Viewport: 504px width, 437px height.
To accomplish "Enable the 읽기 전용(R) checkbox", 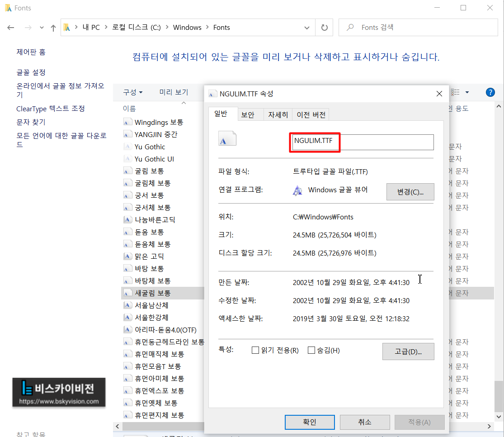I will coord(255,350).
